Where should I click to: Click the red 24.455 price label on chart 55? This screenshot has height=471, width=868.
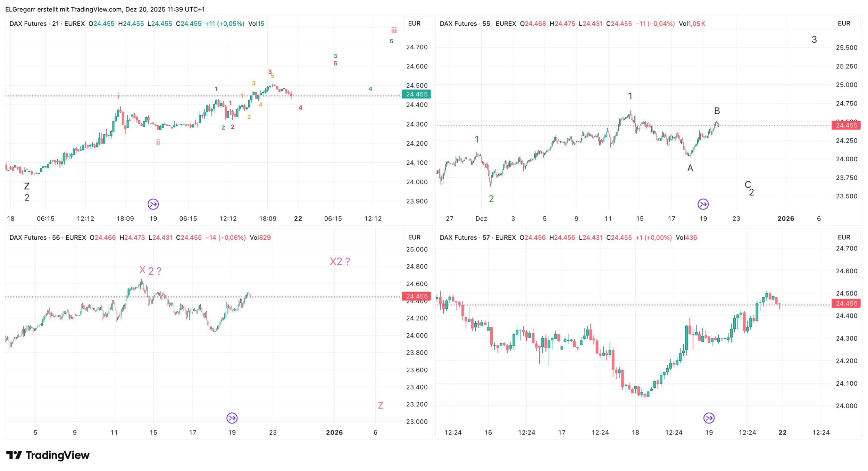(x=846, y=126)
